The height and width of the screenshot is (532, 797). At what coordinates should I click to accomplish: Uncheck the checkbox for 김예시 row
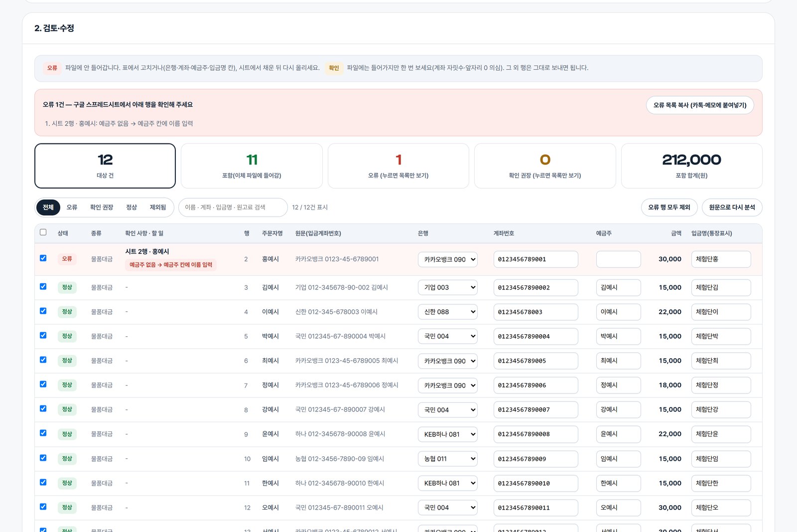click(43, 286)
